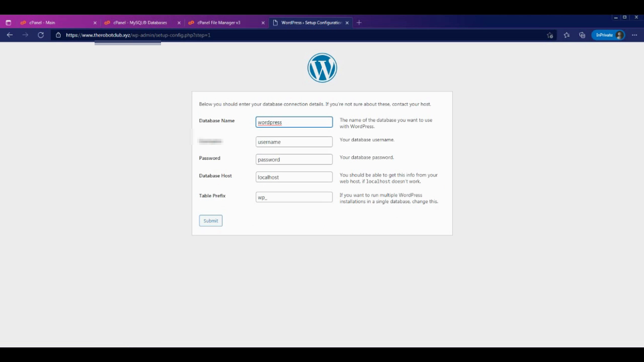Refresh the current page
The width and height of the screenshot is (644, 362).
41,35
